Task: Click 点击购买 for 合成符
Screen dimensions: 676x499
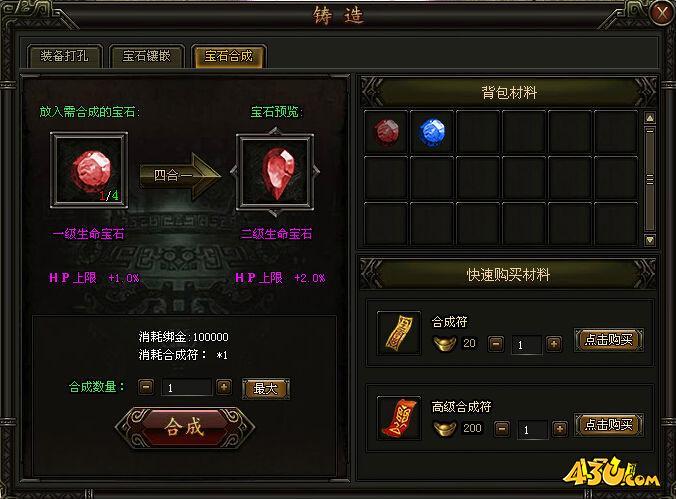Action: click(x=609, y=340)
